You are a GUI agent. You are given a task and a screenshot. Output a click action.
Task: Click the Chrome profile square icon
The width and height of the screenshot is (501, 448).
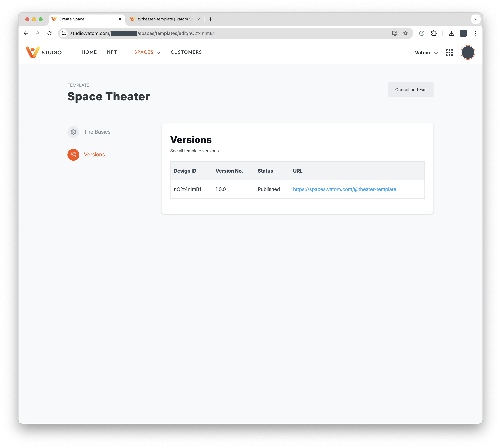[x=463, y=33]
